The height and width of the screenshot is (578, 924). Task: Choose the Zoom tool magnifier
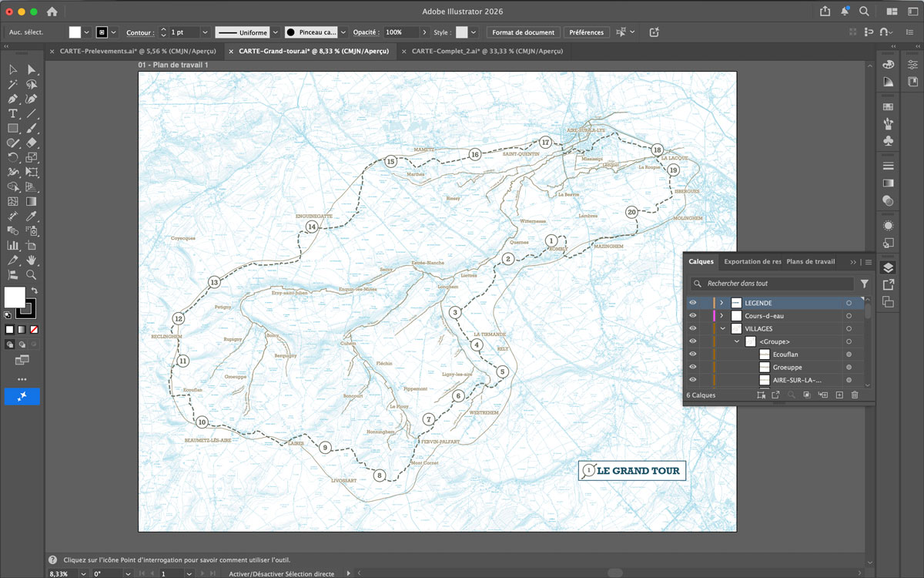(32, 275)
